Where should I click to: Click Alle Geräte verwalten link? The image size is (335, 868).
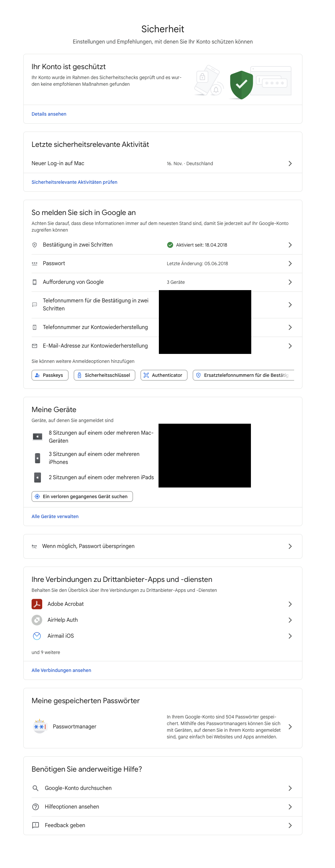[55, 516]
